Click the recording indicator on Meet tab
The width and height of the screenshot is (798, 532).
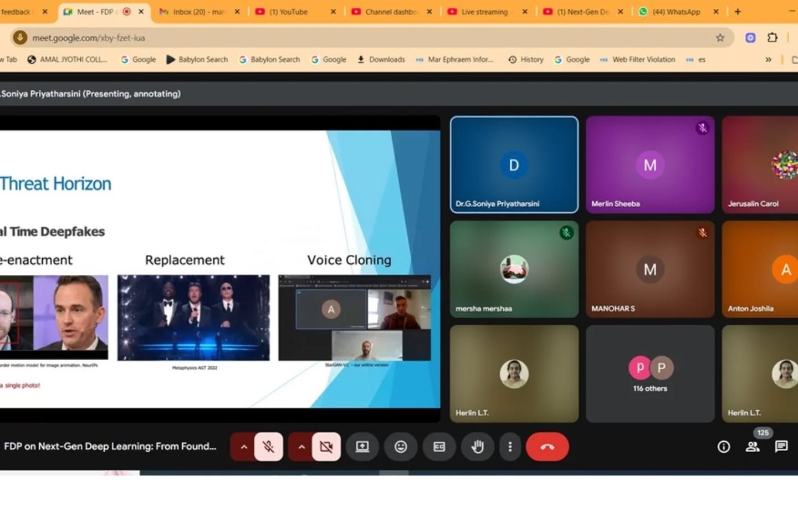tap(126, 12)
